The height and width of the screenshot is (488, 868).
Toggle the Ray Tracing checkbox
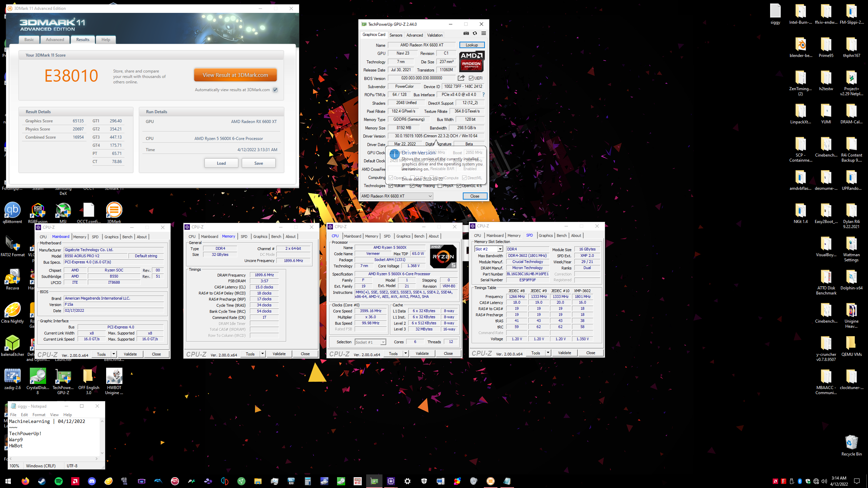pyautogui.click(x=412, y=186)
